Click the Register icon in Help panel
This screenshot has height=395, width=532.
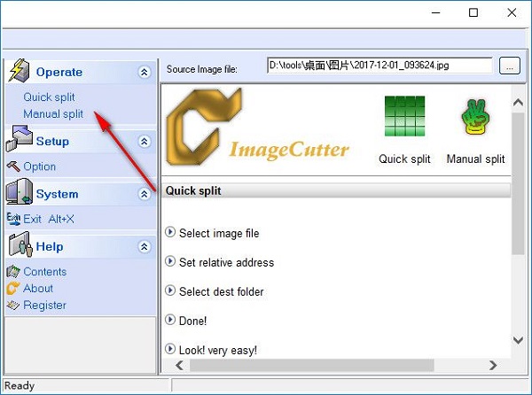tap(13, 306)
